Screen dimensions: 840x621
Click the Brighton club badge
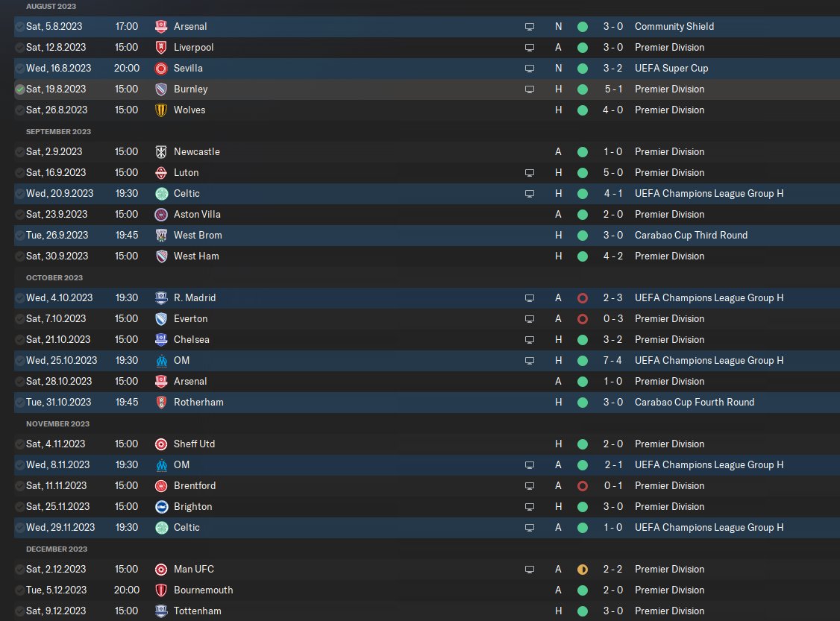tap(160, 506)
